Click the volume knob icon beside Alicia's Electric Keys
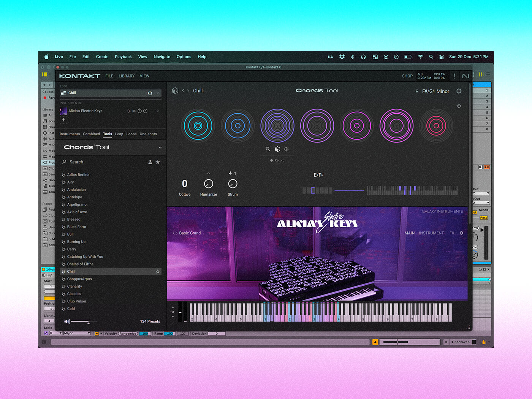 (145, 111)
